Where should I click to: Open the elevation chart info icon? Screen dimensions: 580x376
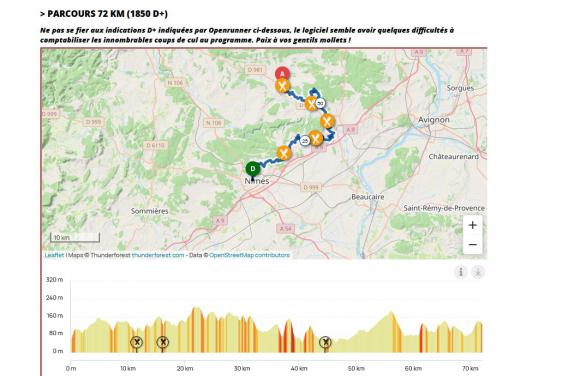coord(461,272)
